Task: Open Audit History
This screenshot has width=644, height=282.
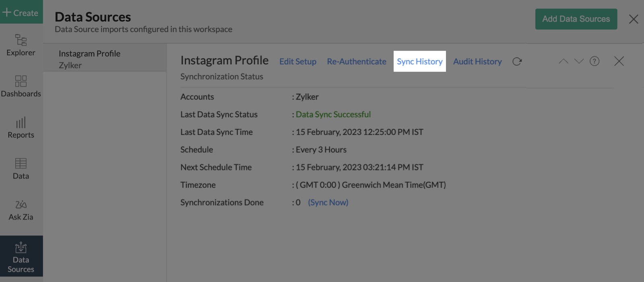Action: [x=477, y=61]
